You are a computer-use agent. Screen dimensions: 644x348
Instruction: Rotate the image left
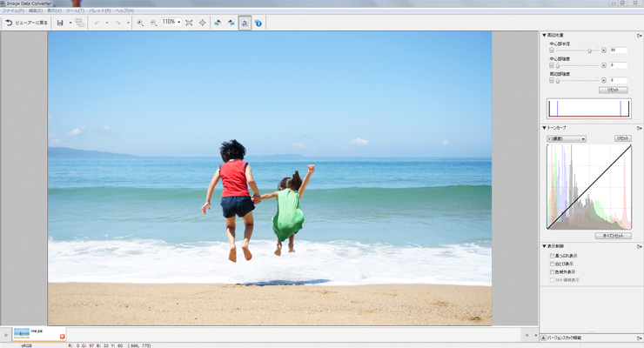coord(218,23)
